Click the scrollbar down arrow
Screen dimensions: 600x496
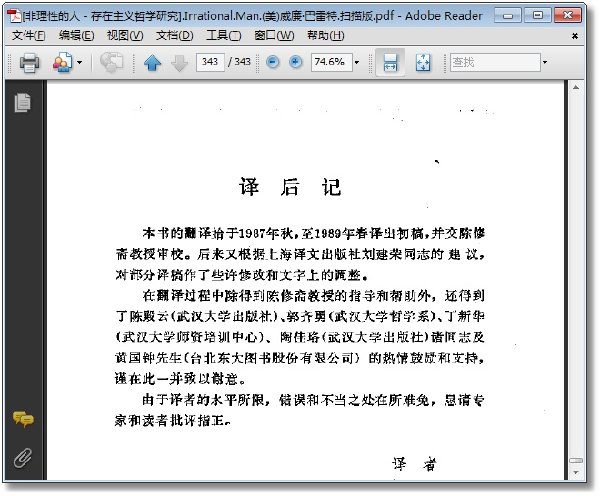[x=576, y=473]
